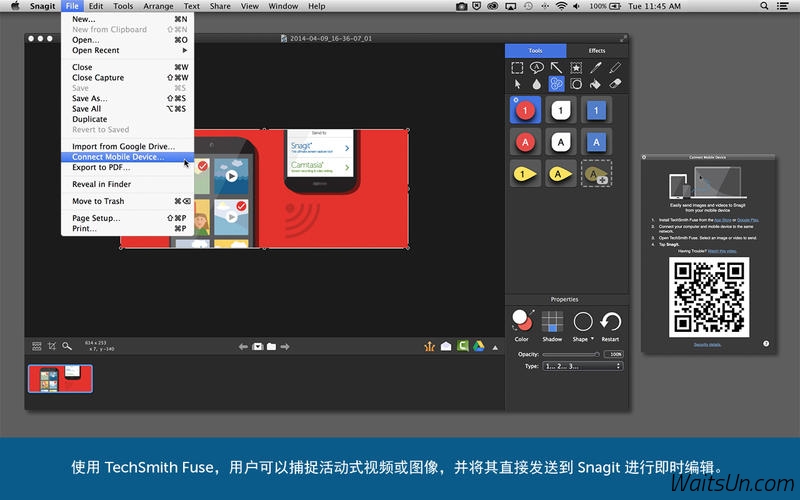Screen dimensions: 800x500
Task: Choose the yellow teardrop number 1 style
Action: click(x=526, y=174)
